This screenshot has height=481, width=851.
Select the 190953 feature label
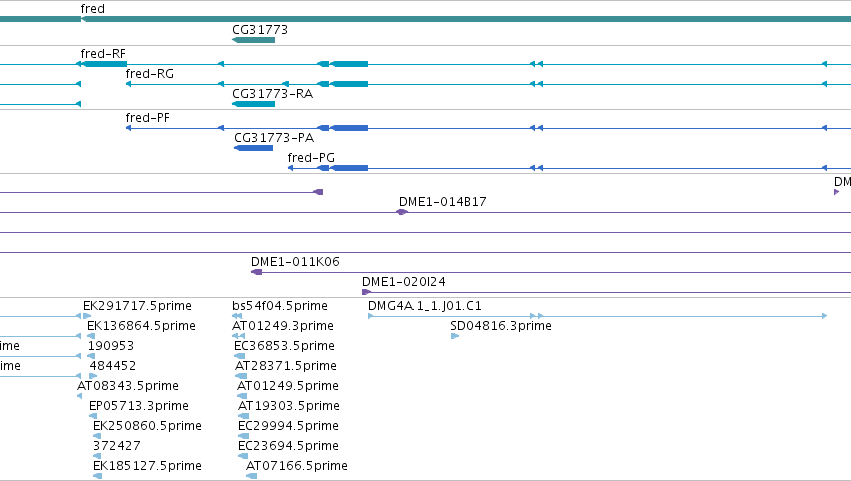(111, 346)
